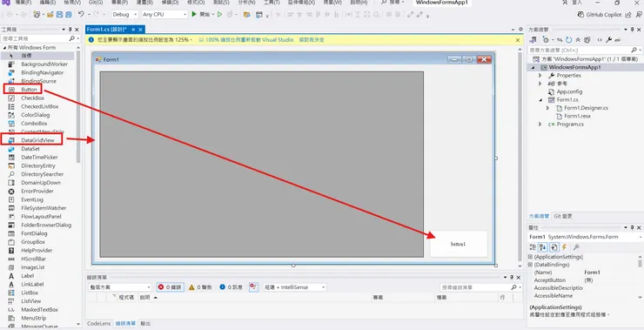Pick the MenuStrip toolbox item
This screenshot has width=644, height=330.
tap(33, 318)
